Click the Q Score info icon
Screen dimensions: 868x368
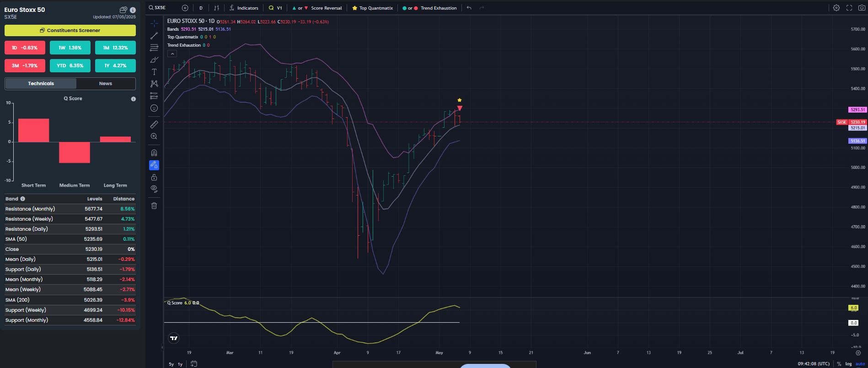click(x=134, y=99)
